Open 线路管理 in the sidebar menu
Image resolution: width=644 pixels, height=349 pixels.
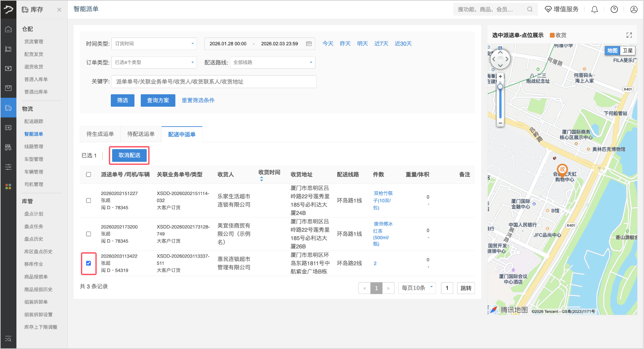pos(34,147)
